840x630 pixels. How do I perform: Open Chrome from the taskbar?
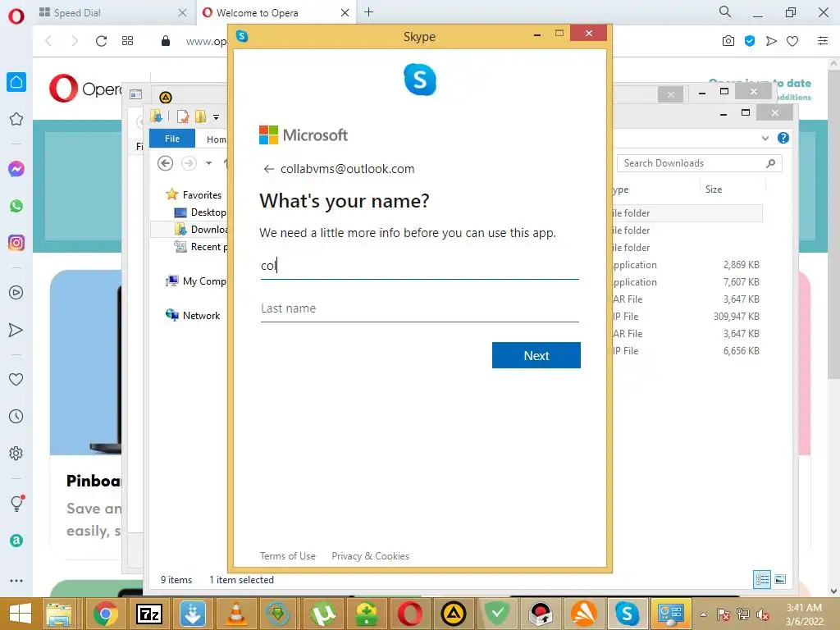click(x=106, y=614)
